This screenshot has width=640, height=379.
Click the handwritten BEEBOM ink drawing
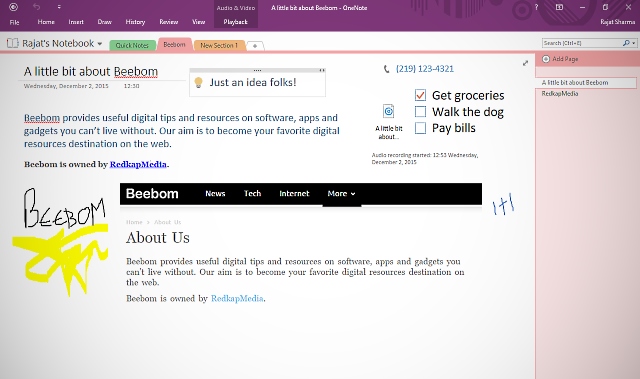point(64,209)
